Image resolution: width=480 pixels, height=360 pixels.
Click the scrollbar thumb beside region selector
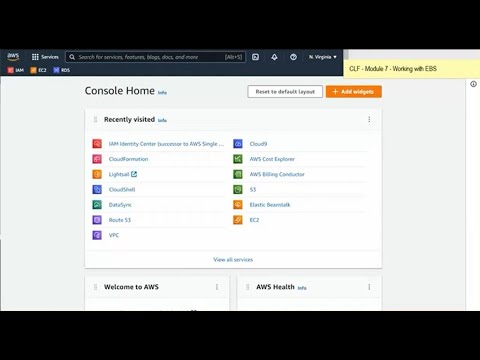[x=346, y=54]
